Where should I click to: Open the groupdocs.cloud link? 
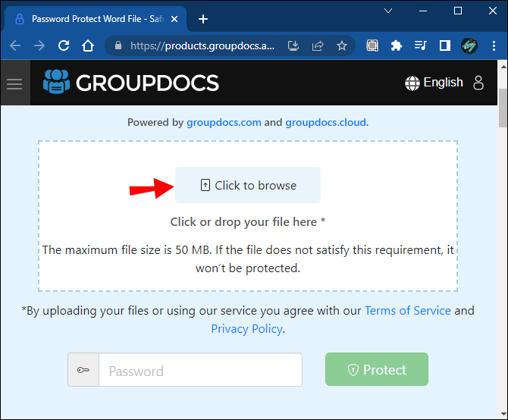click(325, 122)
